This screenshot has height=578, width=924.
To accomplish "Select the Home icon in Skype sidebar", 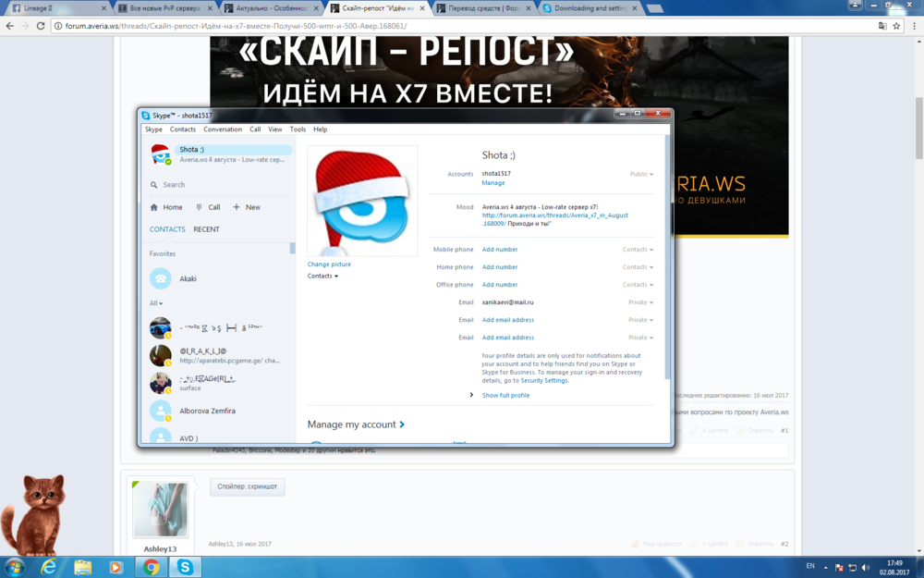I will (x=153, y=207).
